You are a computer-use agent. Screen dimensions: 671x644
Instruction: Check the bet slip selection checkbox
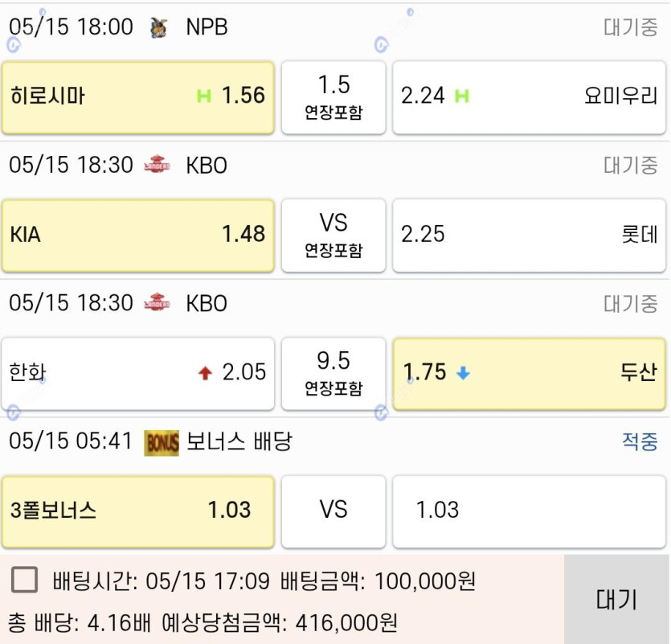[x=25, y=580]
